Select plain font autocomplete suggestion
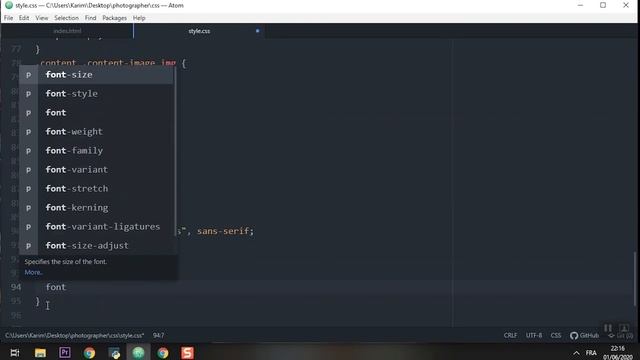640x360 pixels. click(96, 113)
